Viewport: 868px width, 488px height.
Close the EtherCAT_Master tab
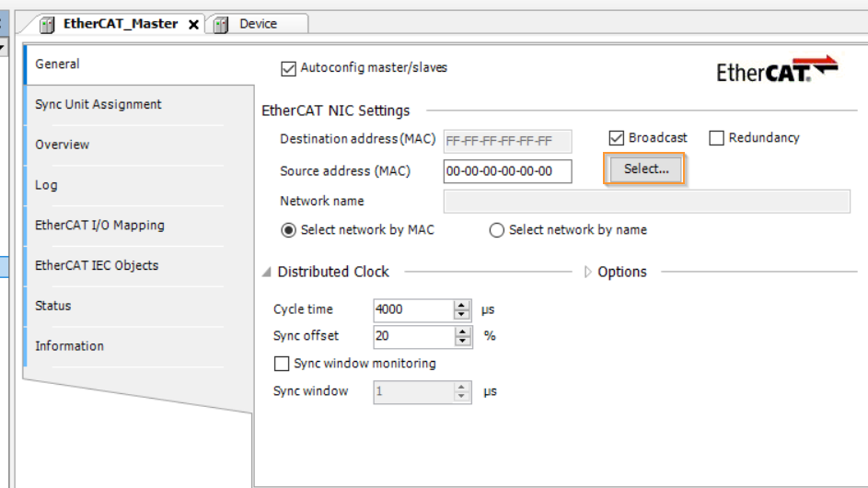pyautogui.click(x=193, y=24)
